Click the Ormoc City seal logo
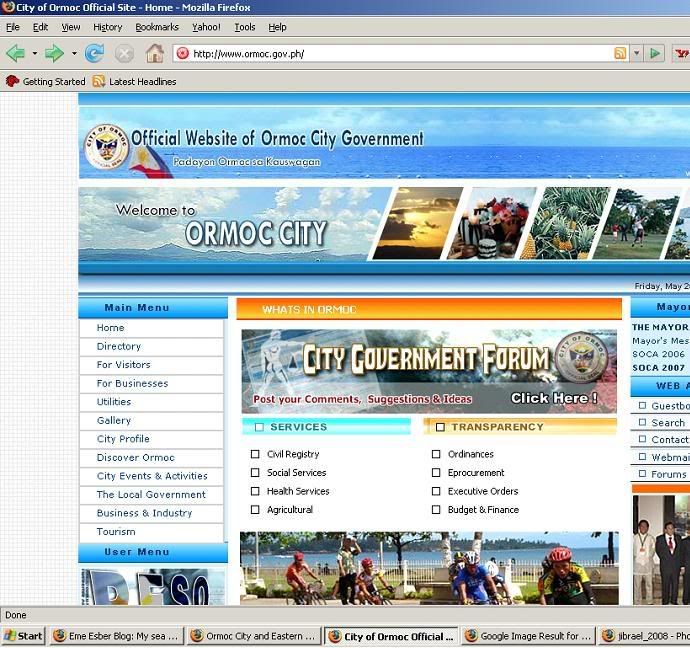The image size is (690, 648). [105, 148]
